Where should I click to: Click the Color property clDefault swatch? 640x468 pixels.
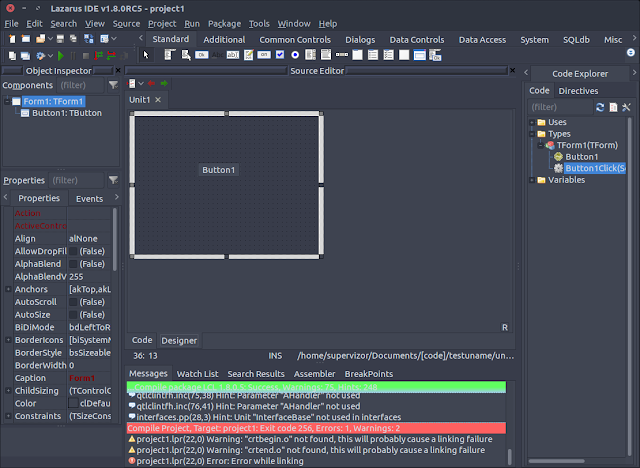coord(73,403)
